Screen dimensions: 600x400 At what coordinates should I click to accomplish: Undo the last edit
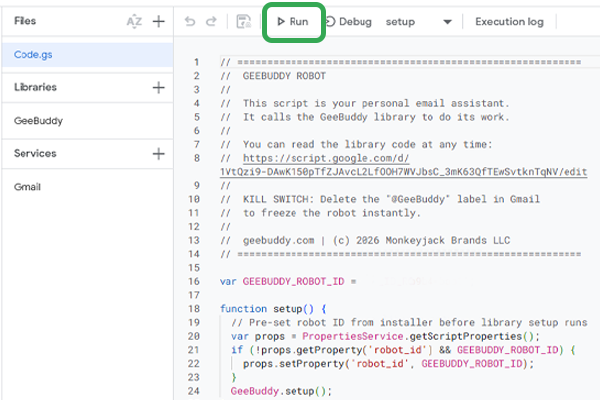pos(190,21)
